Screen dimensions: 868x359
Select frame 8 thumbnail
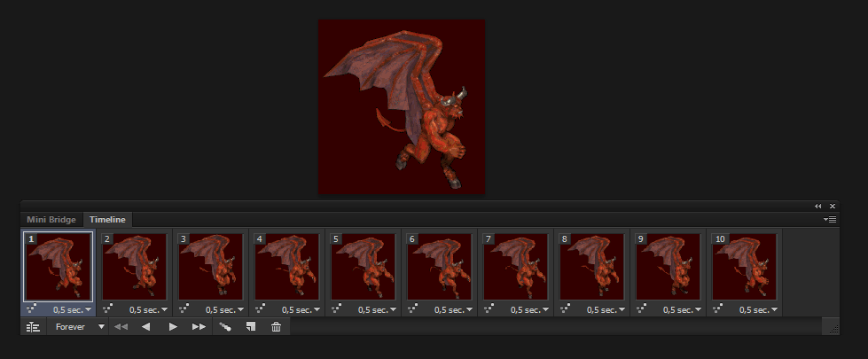click(x=592, y=267)
